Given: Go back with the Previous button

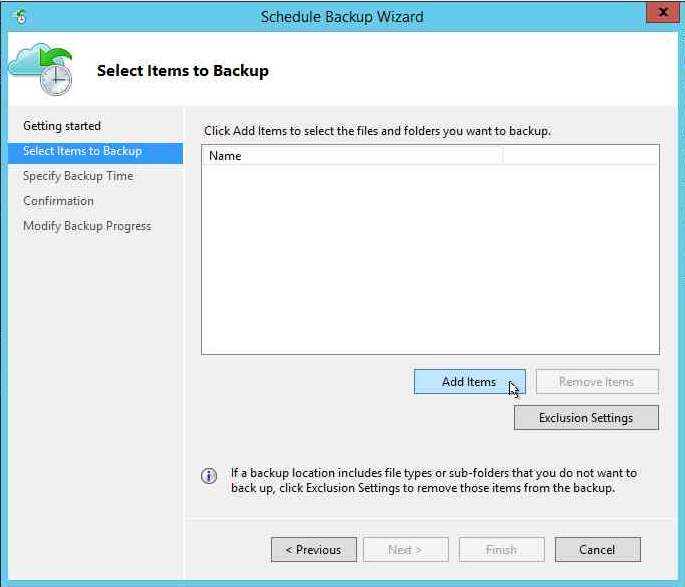Looking at the screenshot, I should (314, 549).
